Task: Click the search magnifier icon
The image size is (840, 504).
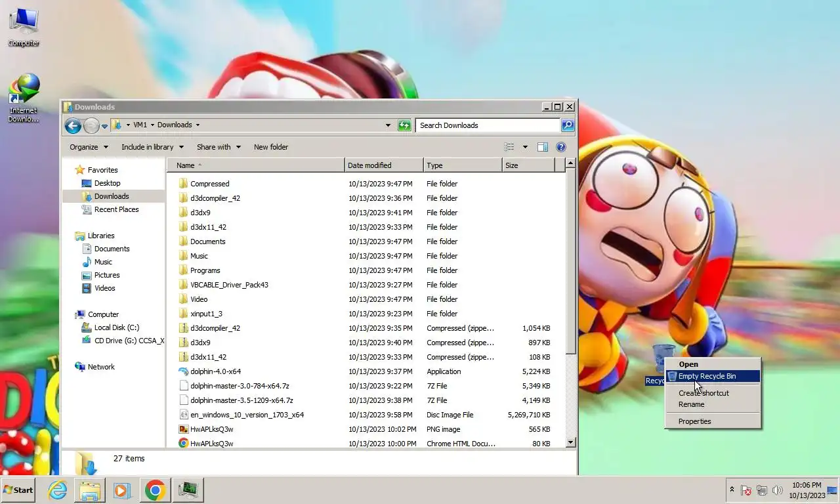Action: [568, 125]
